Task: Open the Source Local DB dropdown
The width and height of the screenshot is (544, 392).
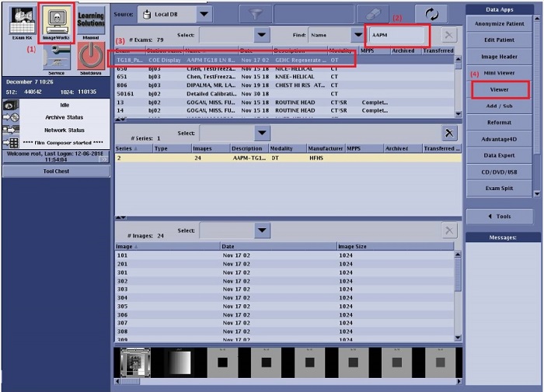Action: [x=203, y=14]
